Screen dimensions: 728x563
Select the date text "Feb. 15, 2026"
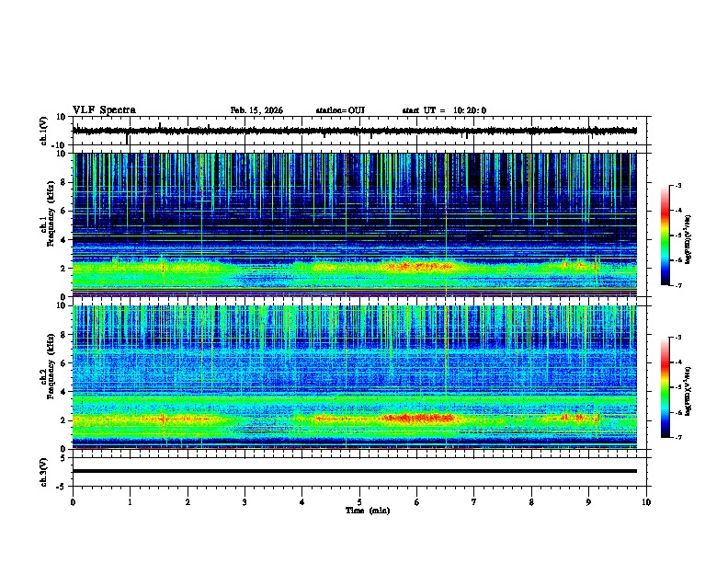pyautogui.click(x=256, y=110)
